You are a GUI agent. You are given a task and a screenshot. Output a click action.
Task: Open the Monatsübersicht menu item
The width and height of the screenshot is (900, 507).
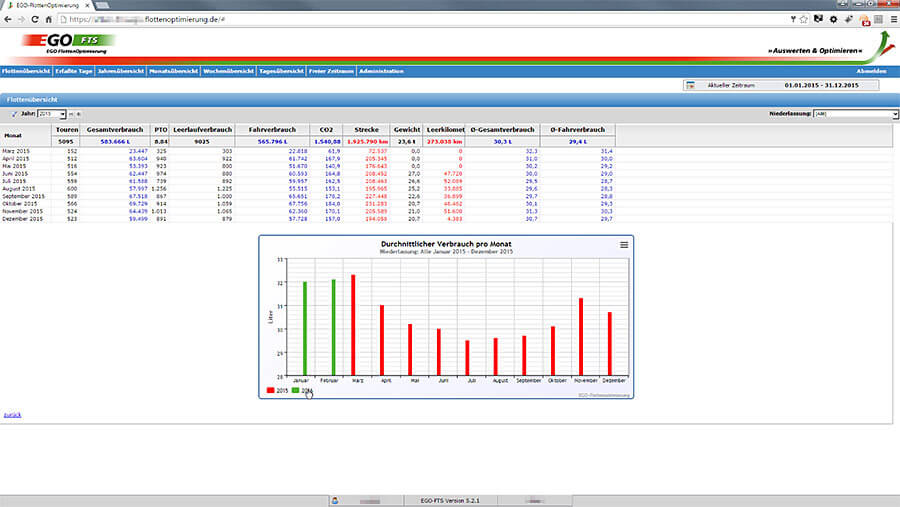[173, 71]
